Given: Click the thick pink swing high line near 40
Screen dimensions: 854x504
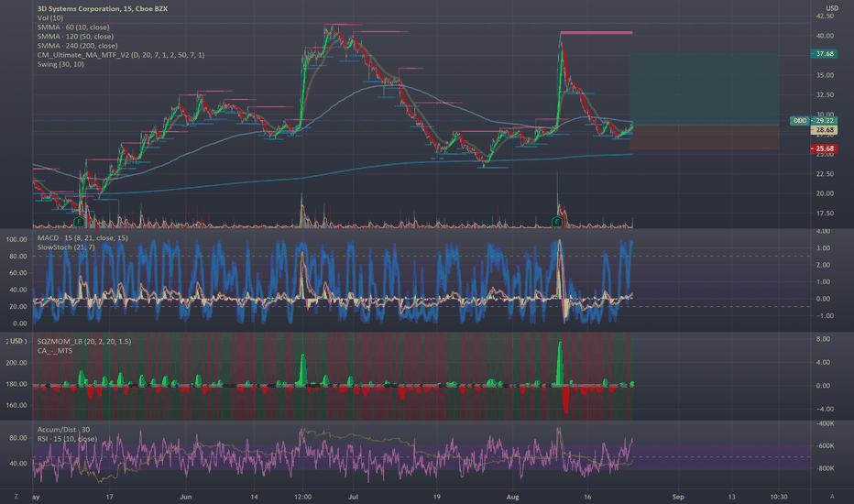Looking at the screenshot, I should point(597,33).
